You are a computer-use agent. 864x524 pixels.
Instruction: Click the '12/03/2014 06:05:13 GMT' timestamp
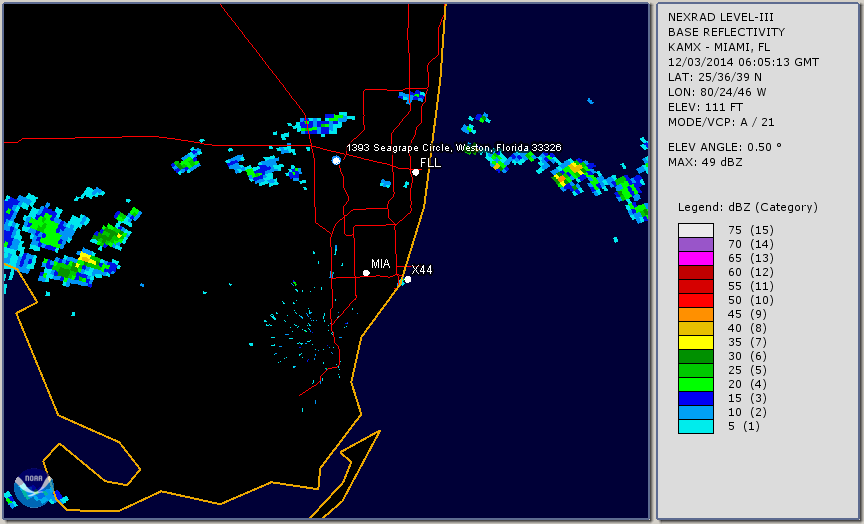point(743,62)
